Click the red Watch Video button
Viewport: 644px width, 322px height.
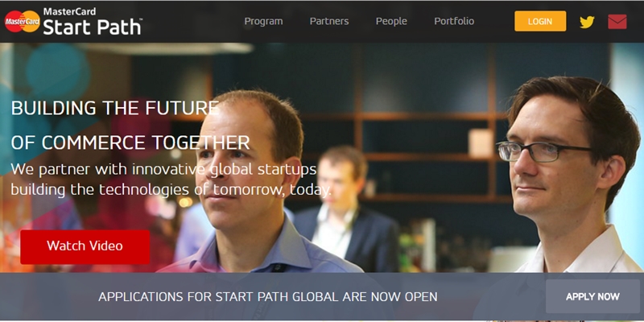tap(85, 247)
